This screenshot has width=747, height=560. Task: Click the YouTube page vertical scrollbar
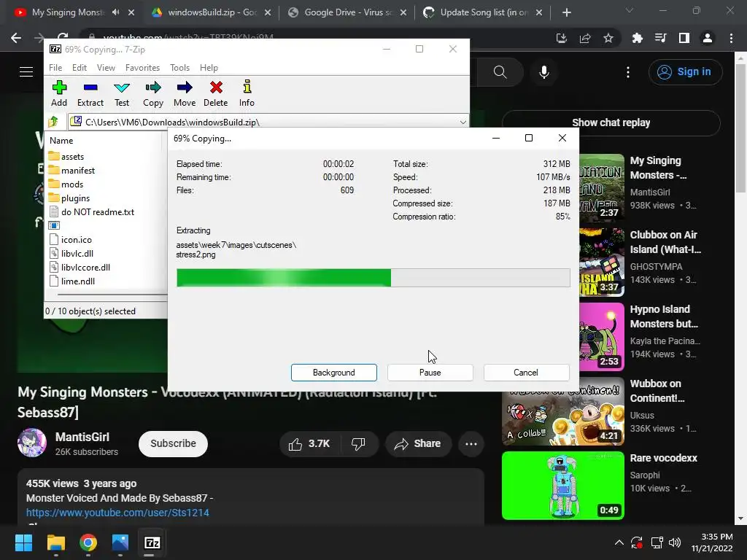click(x=740, y=128)
